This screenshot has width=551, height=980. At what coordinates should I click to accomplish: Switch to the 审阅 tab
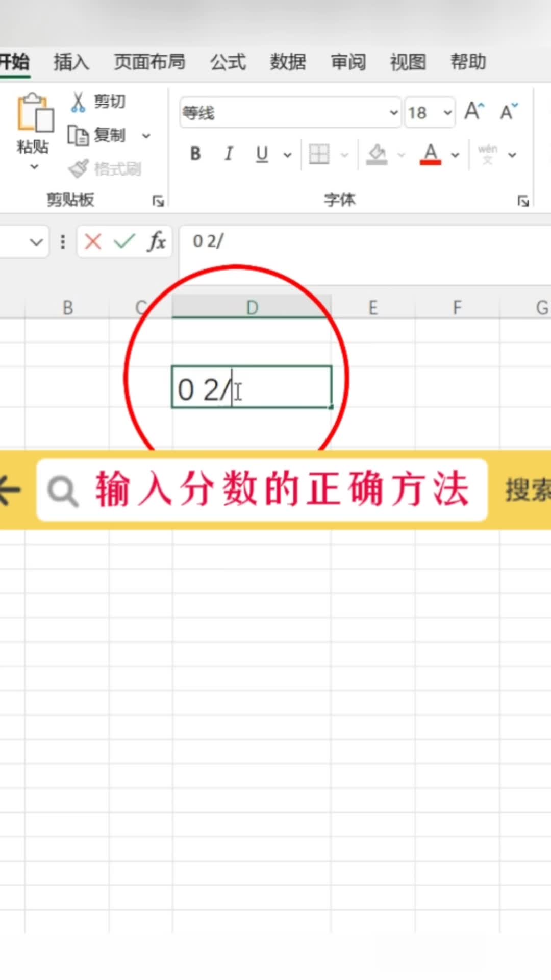(348, 62)
